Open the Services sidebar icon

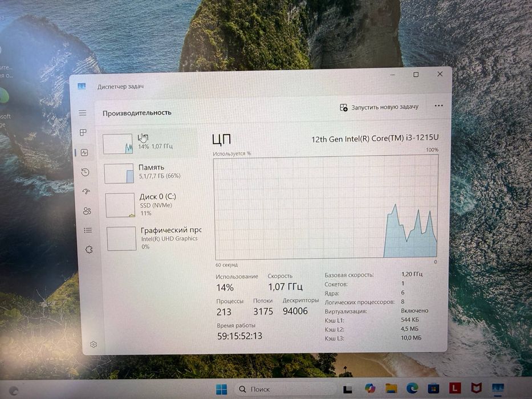89,250
